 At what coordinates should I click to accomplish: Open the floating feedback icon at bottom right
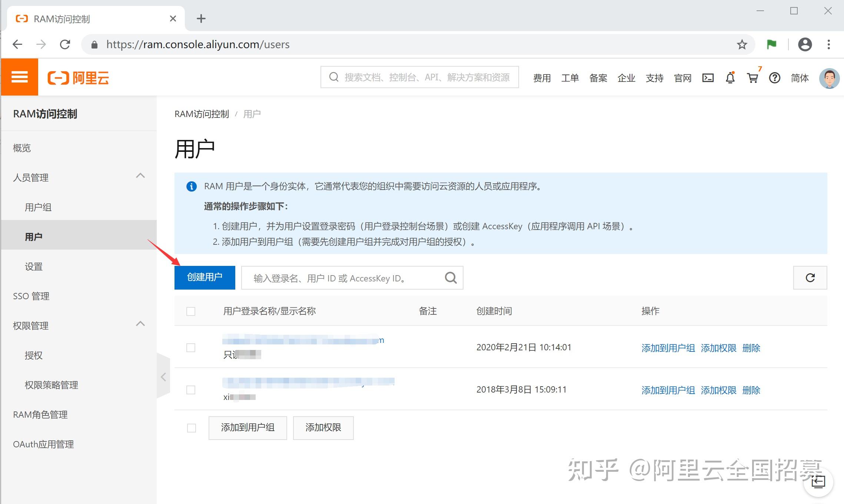(818, 481)
